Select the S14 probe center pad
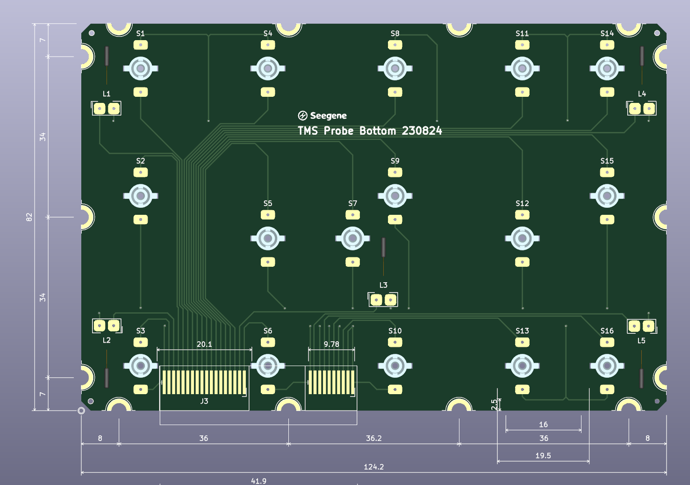Viewport: 690px width, 486px height. (607, 69)
